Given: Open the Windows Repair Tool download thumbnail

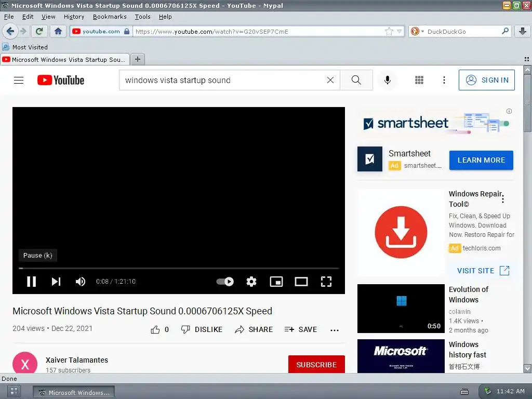Looking at the screenshot, I should pyautogui.click(x=401, y=232).
